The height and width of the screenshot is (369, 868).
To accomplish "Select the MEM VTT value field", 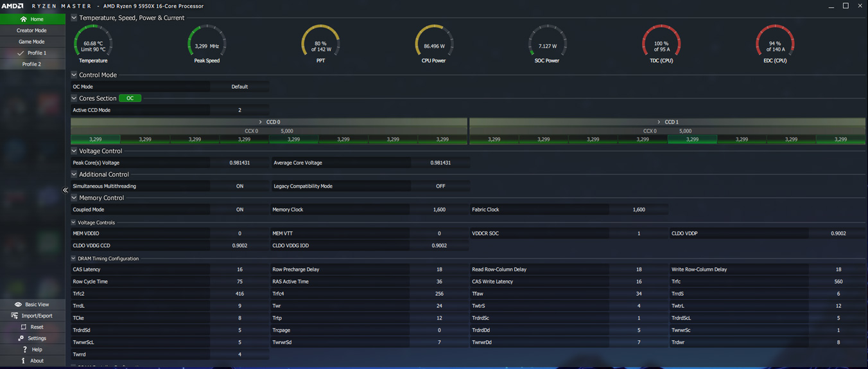I will pyautogui.click(x=439, y=233).
